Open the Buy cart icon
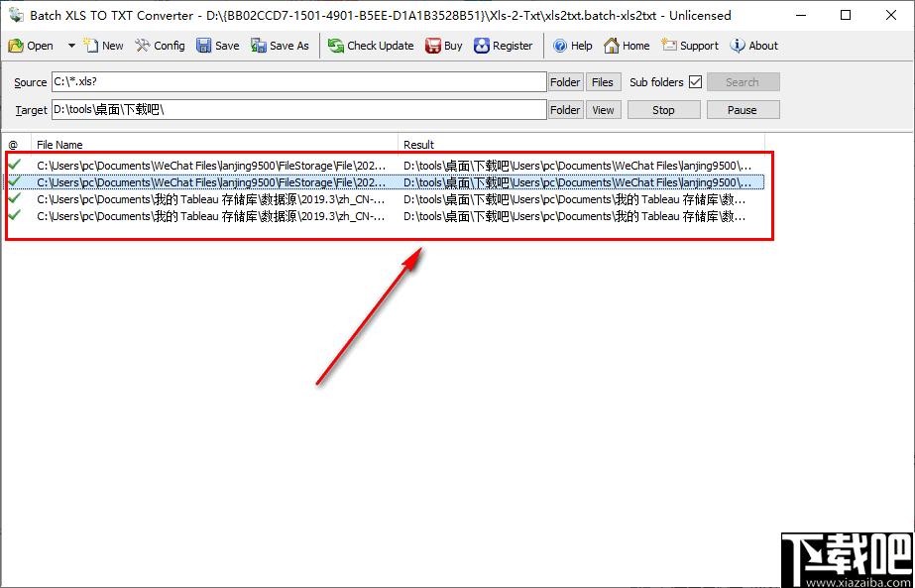 pyautogui.click(x=433, y=46)
